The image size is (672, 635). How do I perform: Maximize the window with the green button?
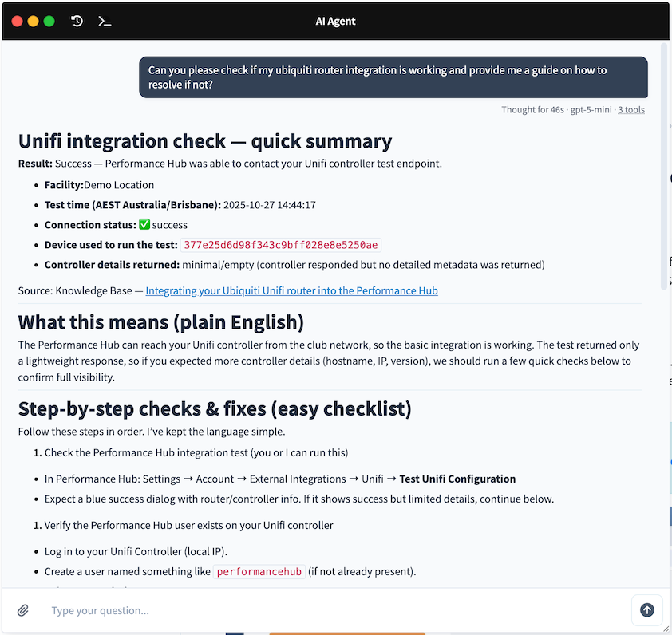[49, 22]
